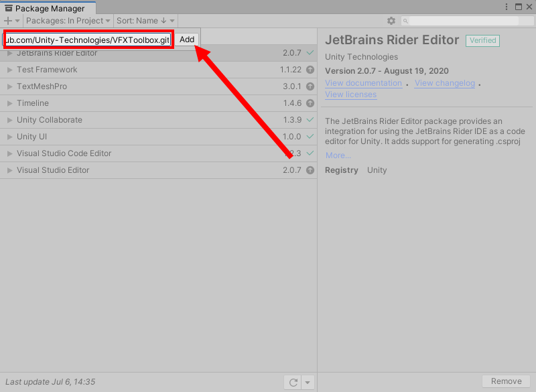This screenshot has width=536, height=392.
Task: Click the refresh package list icon
Action: (293, 383)
